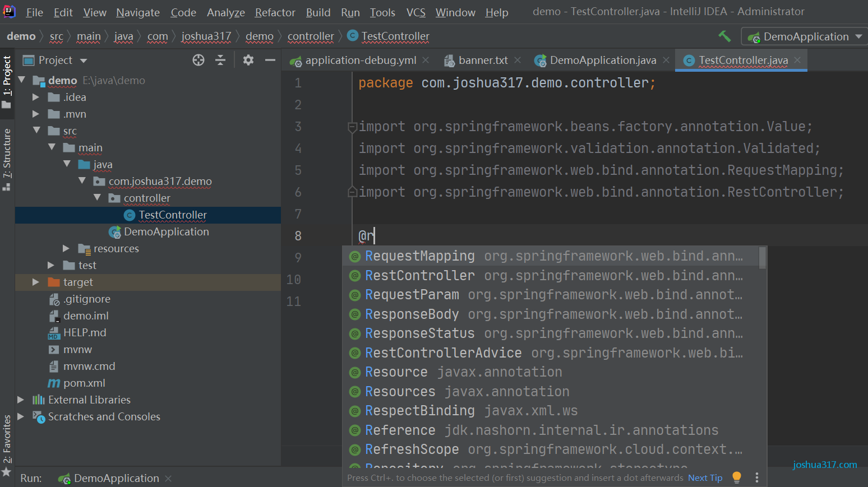The height and width of the screenshot is (487, 868).
Task: Click the Collapse All icon in Project panel
Action: point(220,60)
